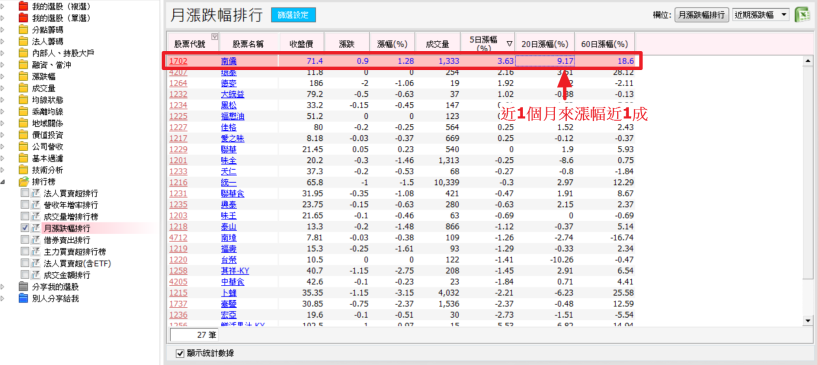Sort by the 漲幅(%) column header
Viewport: 820px width, 365px height.
(392, 44)
